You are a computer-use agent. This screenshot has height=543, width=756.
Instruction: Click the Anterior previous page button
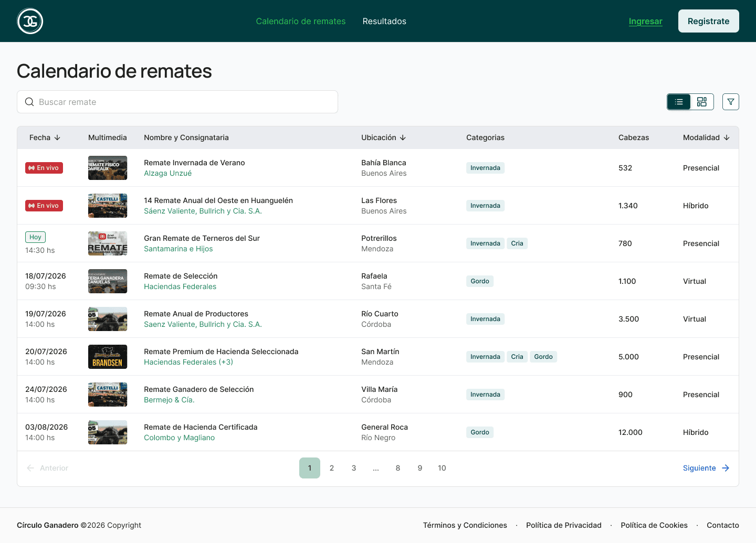pyautogui.click(x=47, y=468)
